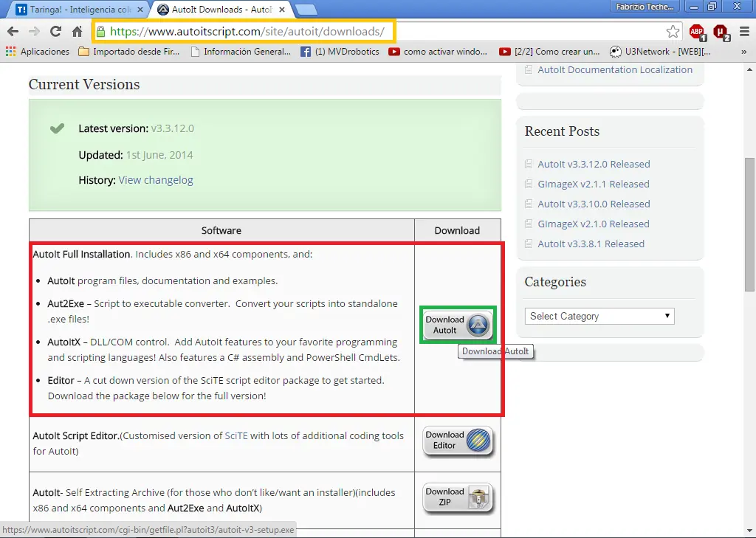Click the scrollbar up arrow
The height and width of the screenshot is (538, 756).
click(x=750, y=70)
